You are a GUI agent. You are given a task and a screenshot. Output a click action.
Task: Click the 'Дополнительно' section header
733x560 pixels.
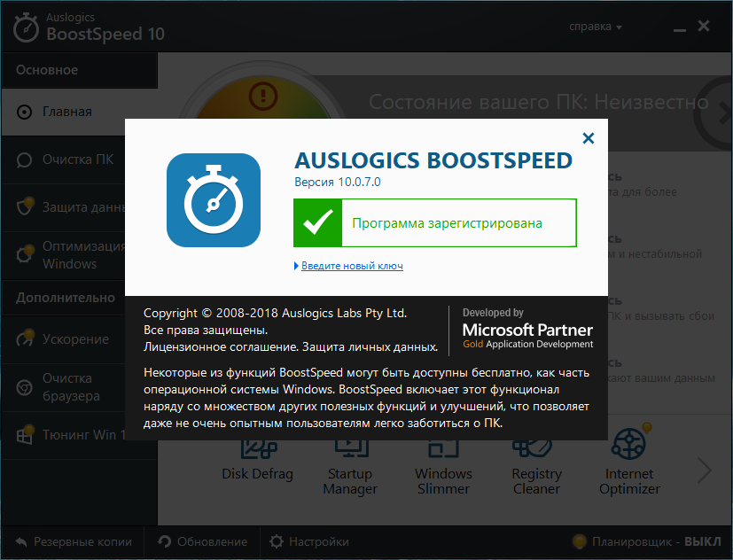click(x=66, y=298)
